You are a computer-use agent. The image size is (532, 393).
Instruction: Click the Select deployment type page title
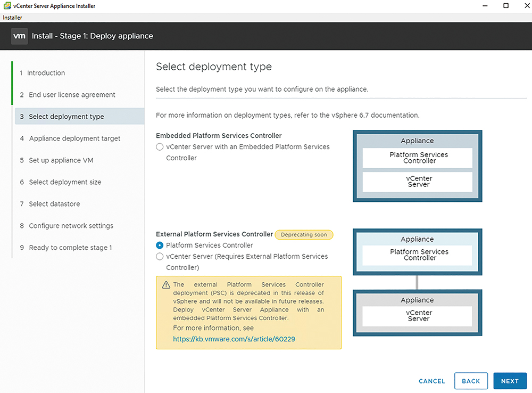pyautogui.click(x=214, y=67)
